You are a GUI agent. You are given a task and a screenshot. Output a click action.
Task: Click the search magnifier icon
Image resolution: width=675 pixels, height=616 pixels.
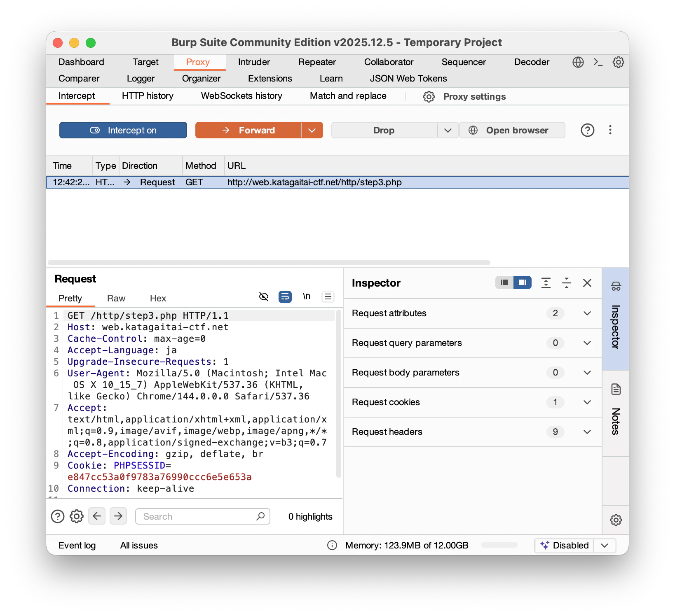tap(260, 516)
